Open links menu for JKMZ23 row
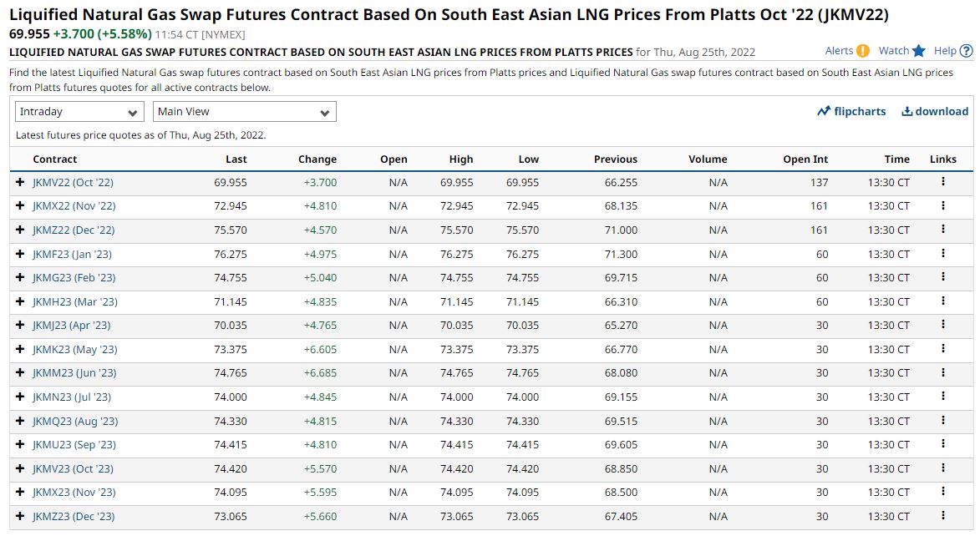The image size is (980, 536). [943, 516]
